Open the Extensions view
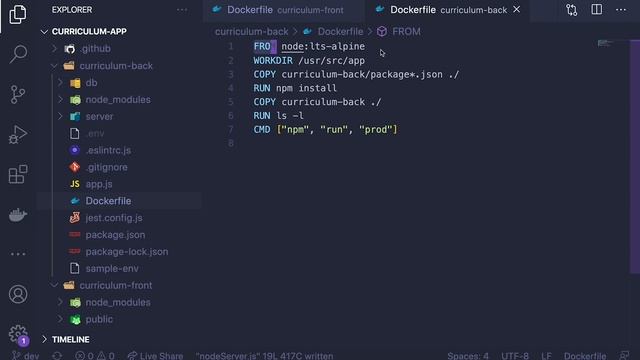 (18, 174)
